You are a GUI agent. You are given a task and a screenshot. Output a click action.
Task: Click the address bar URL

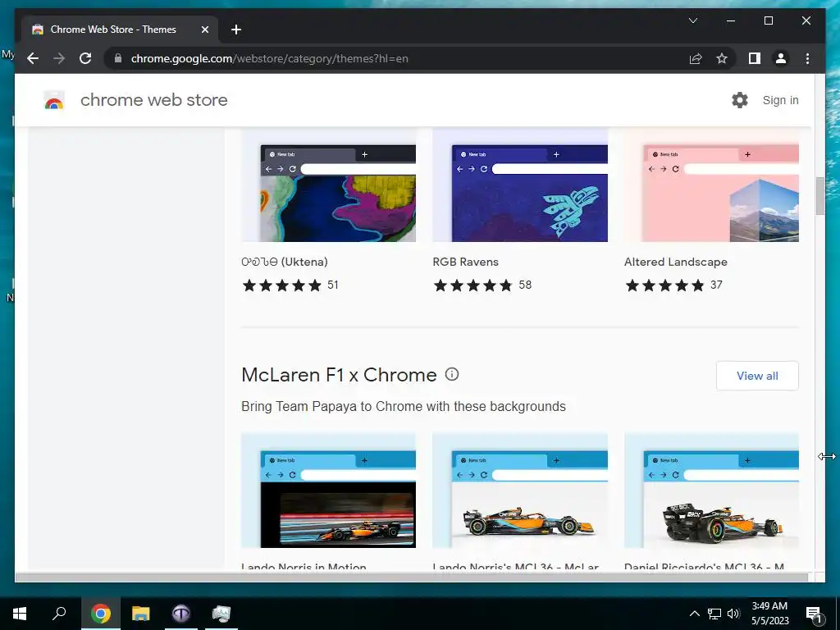269,58
